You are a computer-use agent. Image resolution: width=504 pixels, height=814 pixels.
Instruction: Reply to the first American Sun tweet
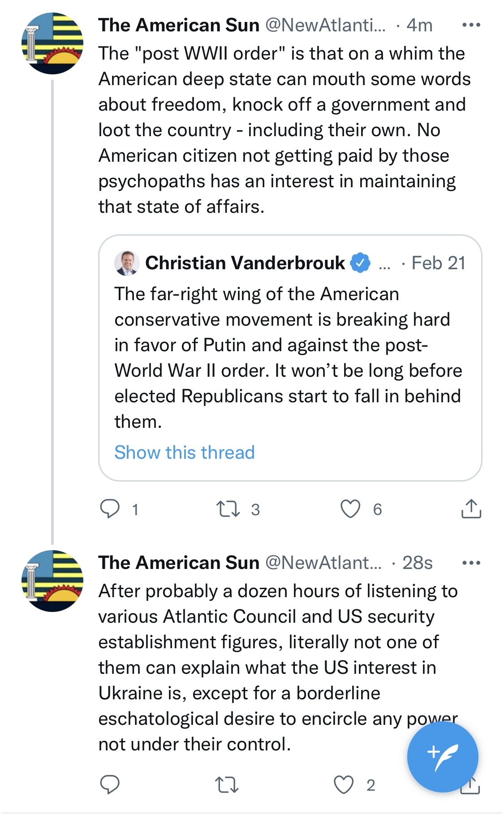click(x=110, y=509)
